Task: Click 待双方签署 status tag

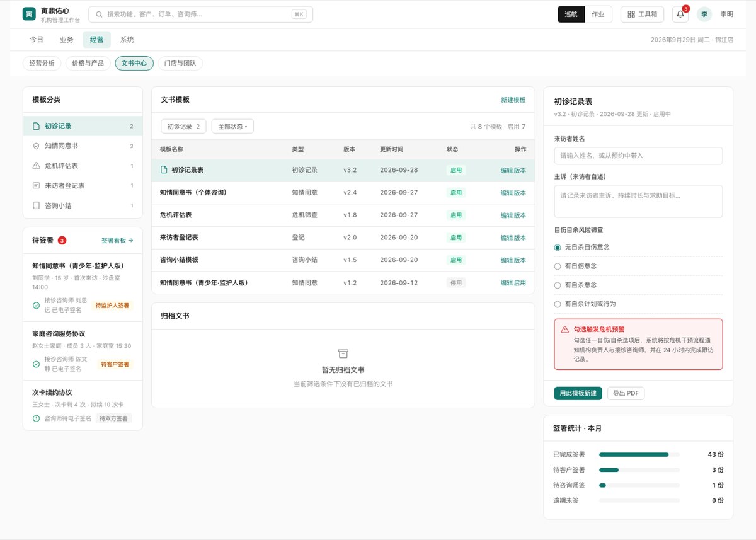Action: tap(113, 418)
